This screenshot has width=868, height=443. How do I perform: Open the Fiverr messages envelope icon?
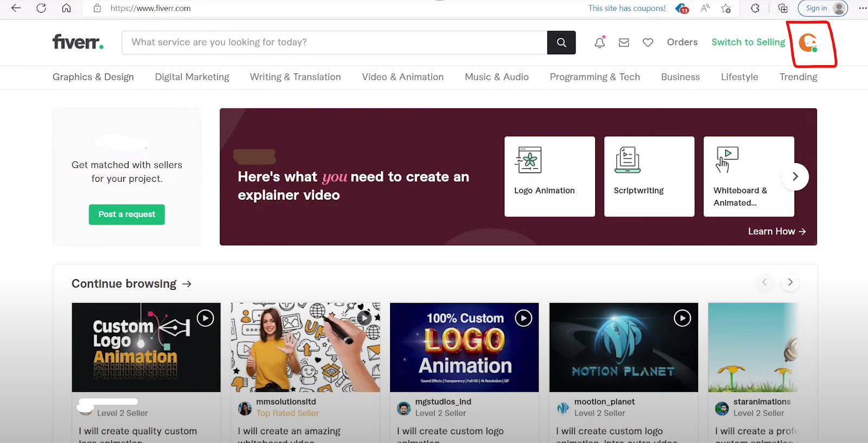624,42
